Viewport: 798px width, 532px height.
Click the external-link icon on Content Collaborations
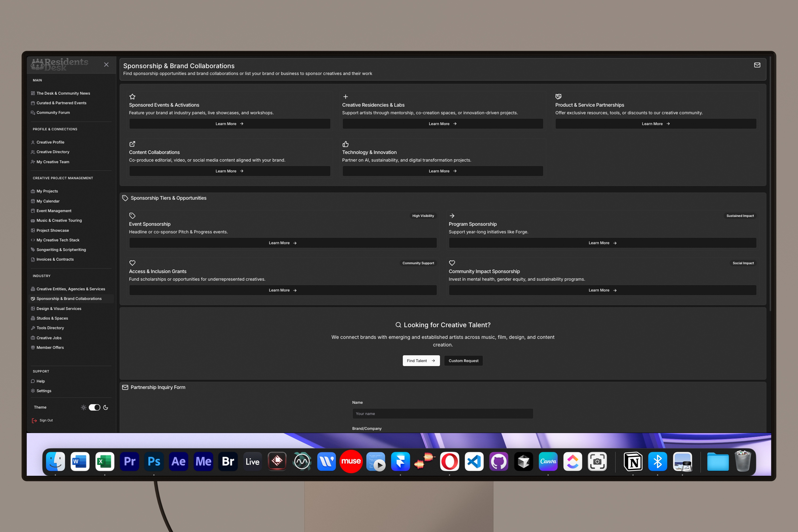(x=132, y=144)
